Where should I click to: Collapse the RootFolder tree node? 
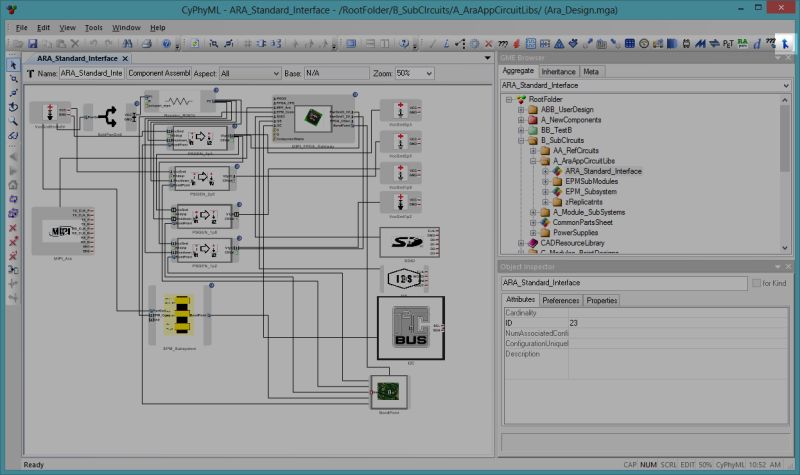tap(509, 99)
